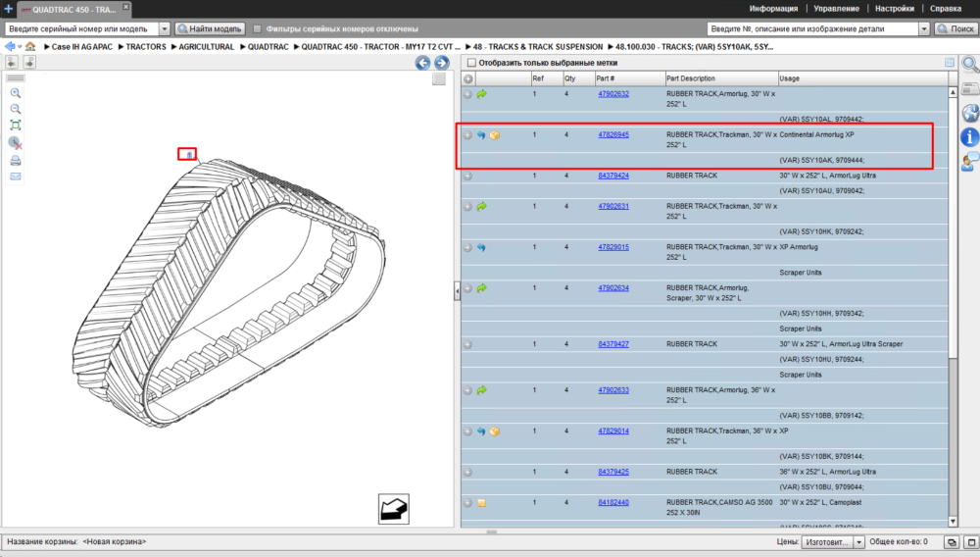Image resolution: width=980 pixels, height=557 pixels.
Task: Toggle the serial number filters checkbox
Action: pos(257,28)
